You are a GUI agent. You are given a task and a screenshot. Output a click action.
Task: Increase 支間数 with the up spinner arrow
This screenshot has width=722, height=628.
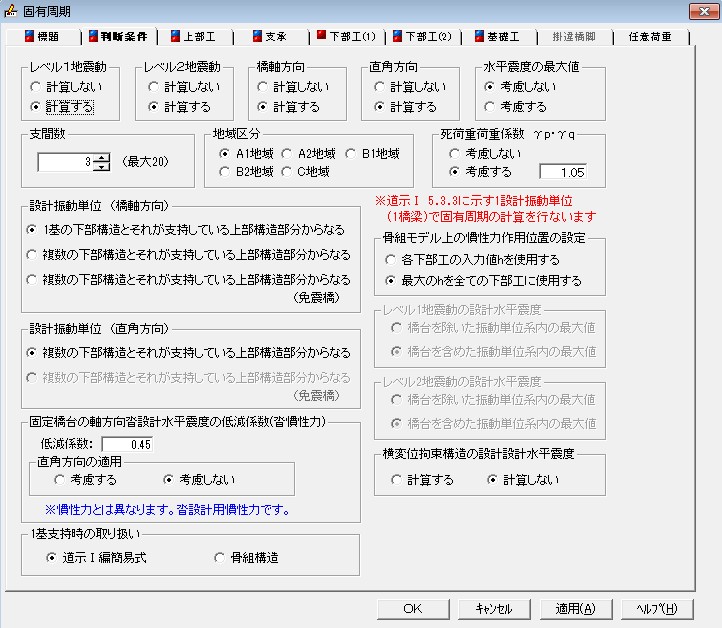tap(101, 156)
